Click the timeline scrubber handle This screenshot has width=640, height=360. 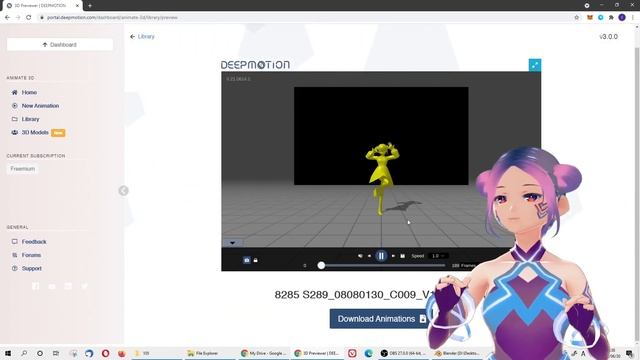(x=321, y=265)
